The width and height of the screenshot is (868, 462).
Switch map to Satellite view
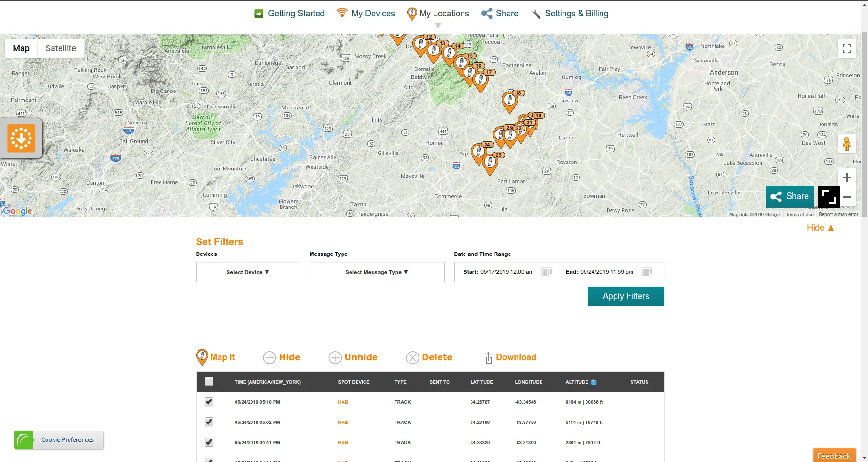click(61, 48)
